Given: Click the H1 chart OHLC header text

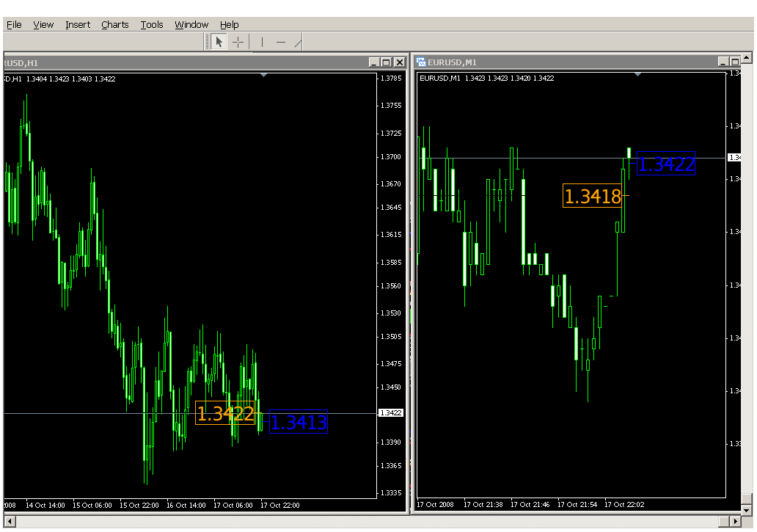Looking at the screenshot, I should coord(60,79).
